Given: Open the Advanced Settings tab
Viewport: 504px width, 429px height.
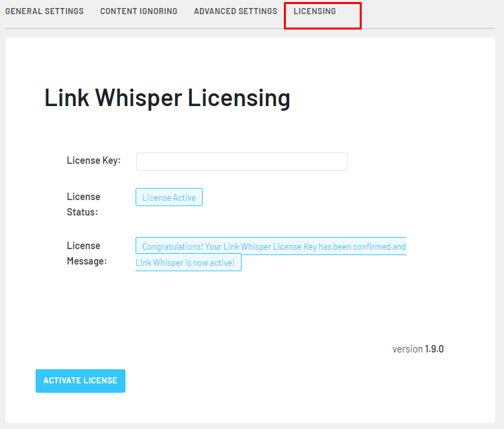Looking at the screenshot, I should (236, 11).
